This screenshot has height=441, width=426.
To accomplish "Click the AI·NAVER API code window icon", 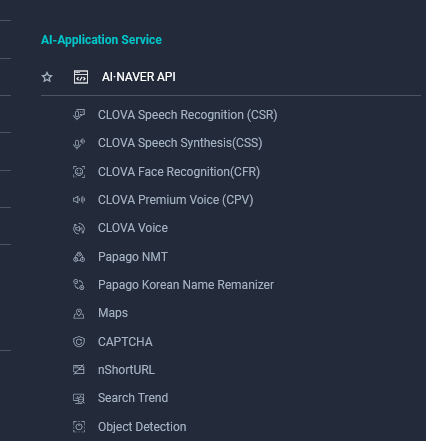I will [x=81, y=77].
